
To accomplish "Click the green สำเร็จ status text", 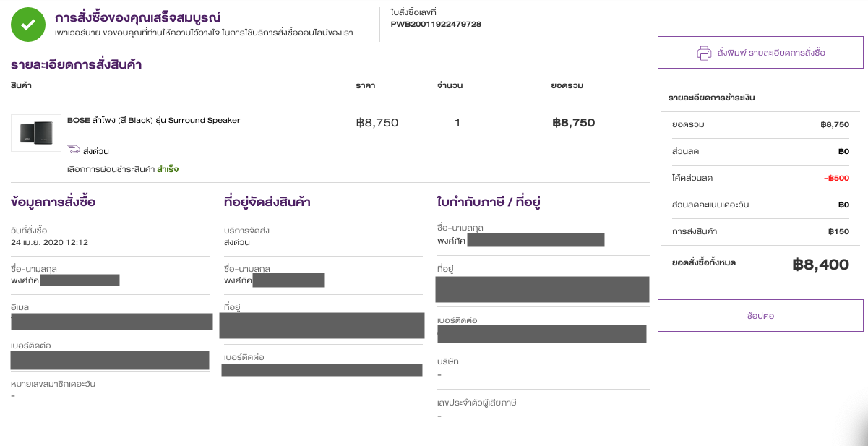I will pos(168,169).
